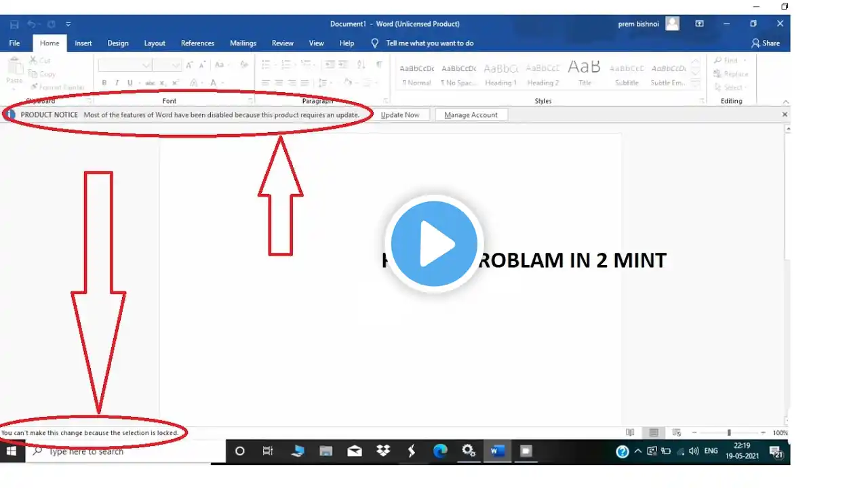Click the Increase Font Size icon
The width and height of the screenshot is (868, 488).
point(189,65)
